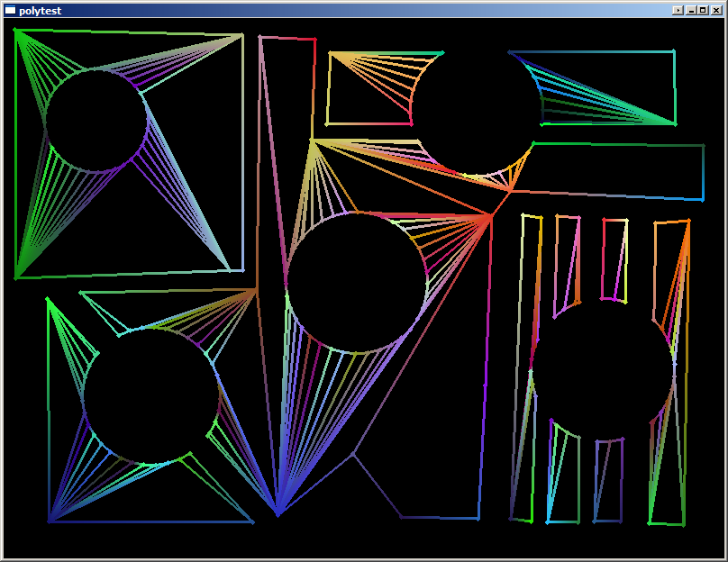Screen dimensions: 728x562
Task: Click the green top-left corner vertex
Action: pos(15,31)
